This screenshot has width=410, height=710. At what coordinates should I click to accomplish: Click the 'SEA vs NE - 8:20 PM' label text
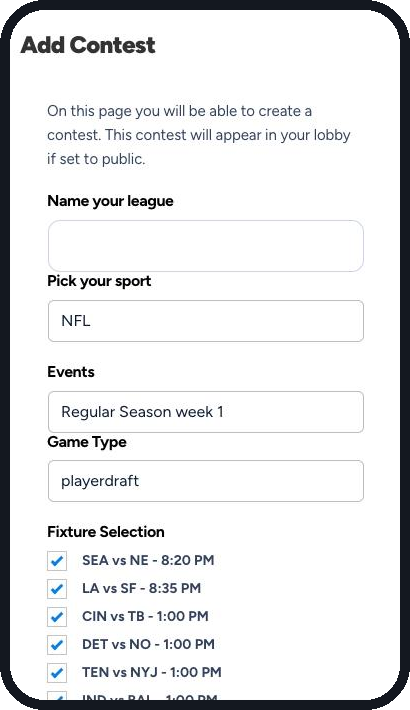148,560
